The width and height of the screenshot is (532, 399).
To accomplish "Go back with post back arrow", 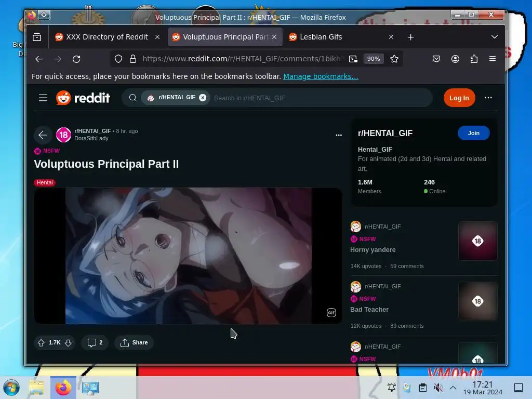I will click(x=43, y=135).
